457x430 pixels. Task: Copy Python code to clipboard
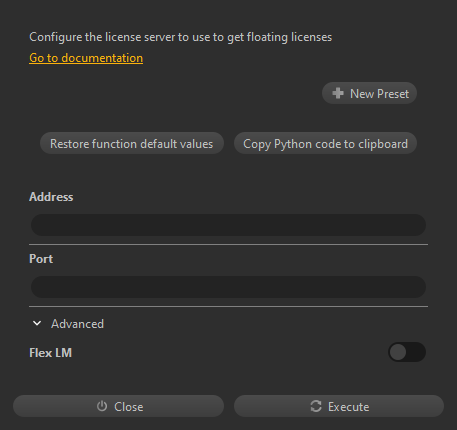325,143
